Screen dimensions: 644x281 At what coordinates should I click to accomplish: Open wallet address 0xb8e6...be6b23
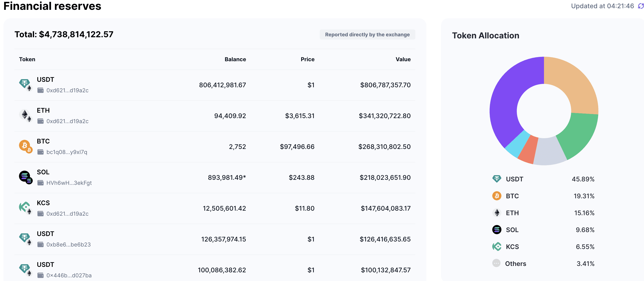pos(68,245)
